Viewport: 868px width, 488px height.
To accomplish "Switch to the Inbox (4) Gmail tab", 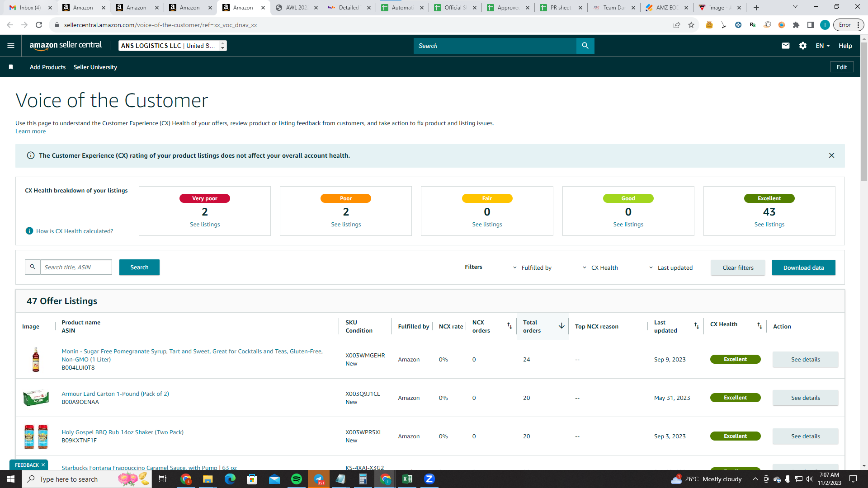I will tap(30, 8).
